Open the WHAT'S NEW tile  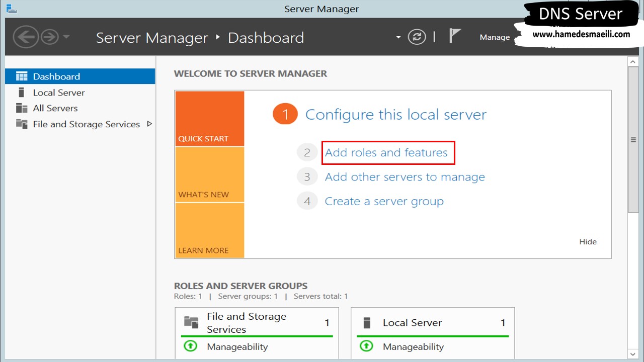coord(210,174)
